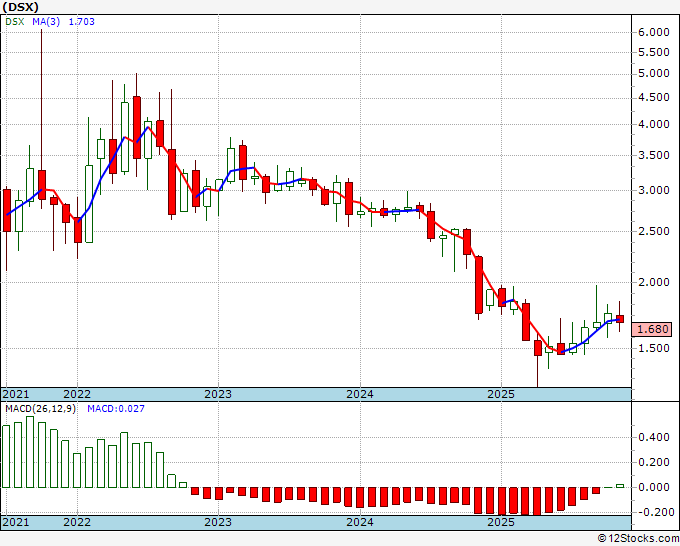Click the 6.000 price axis label
Viewport: 680px width, 546px height.
654,32
